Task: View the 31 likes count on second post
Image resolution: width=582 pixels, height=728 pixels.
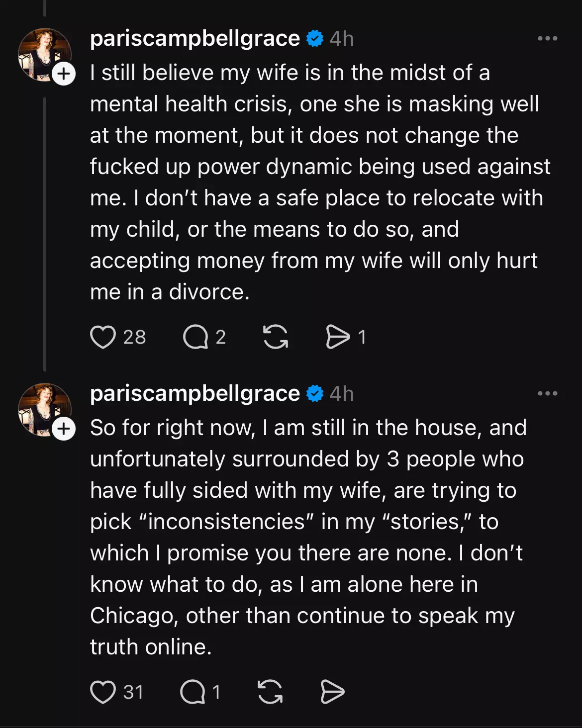Action: [133, 692]
